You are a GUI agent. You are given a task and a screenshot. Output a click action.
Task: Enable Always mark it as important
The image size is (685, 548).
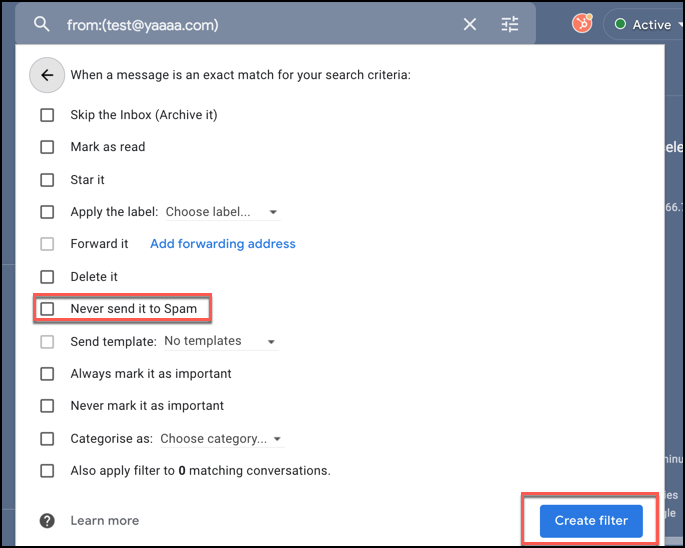tap(47, 373)
